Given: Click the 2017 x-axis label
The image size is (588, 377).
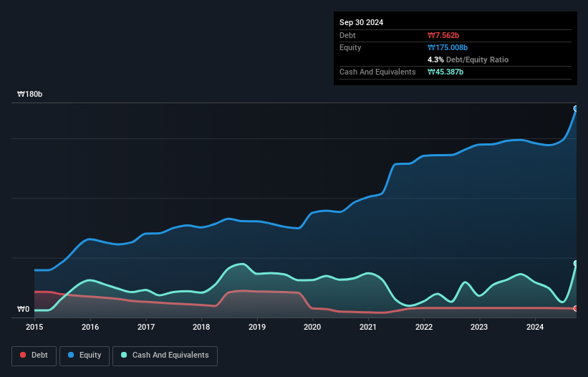Looking at the screenshot, I should click(146, 327).
